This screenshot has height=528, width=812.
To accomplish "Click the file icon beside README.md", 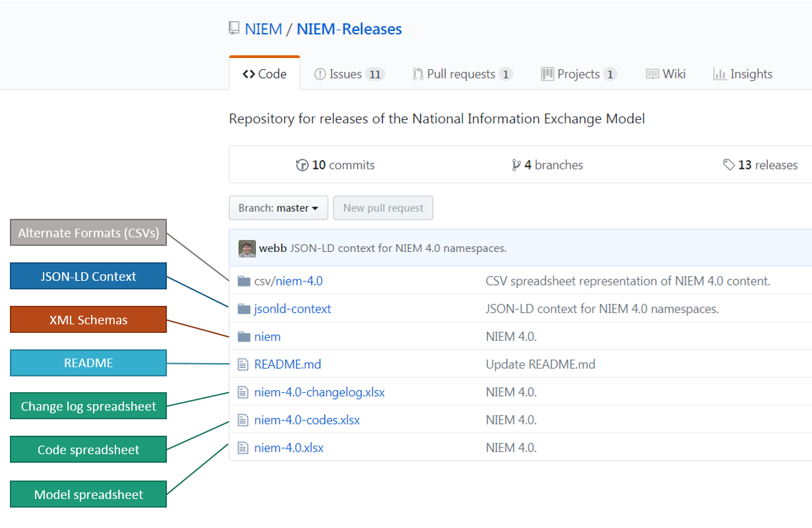I will point(243,365).
